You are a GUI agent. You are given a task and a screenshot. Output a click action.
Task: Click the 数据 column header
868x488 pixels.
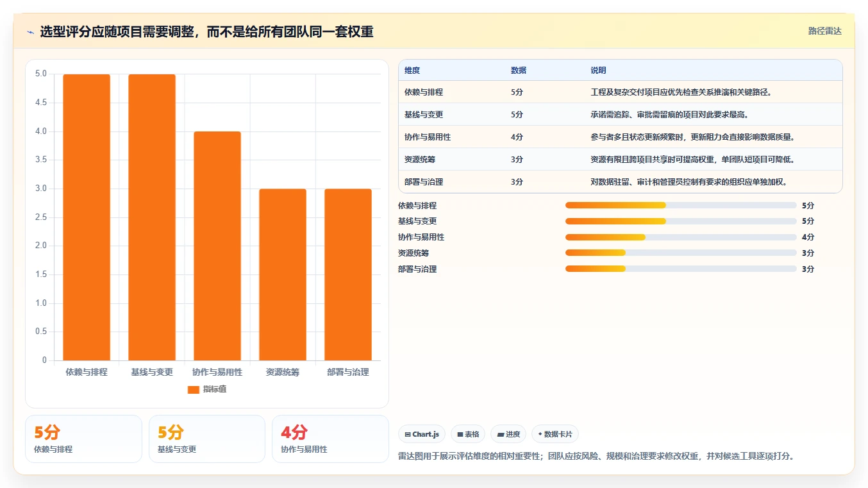coord(519,71)
